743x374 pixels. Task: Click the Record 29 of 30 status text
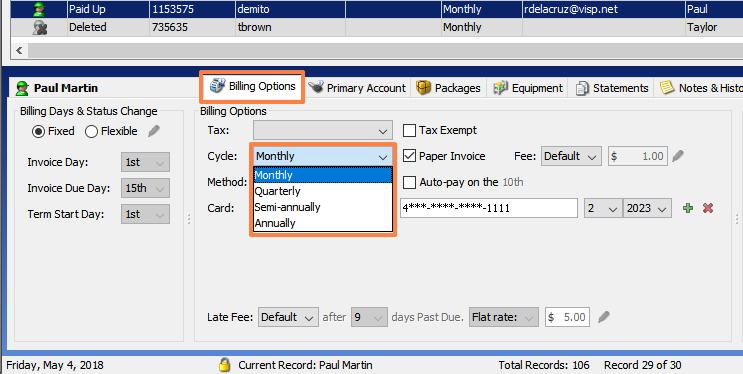click(643, 365)
